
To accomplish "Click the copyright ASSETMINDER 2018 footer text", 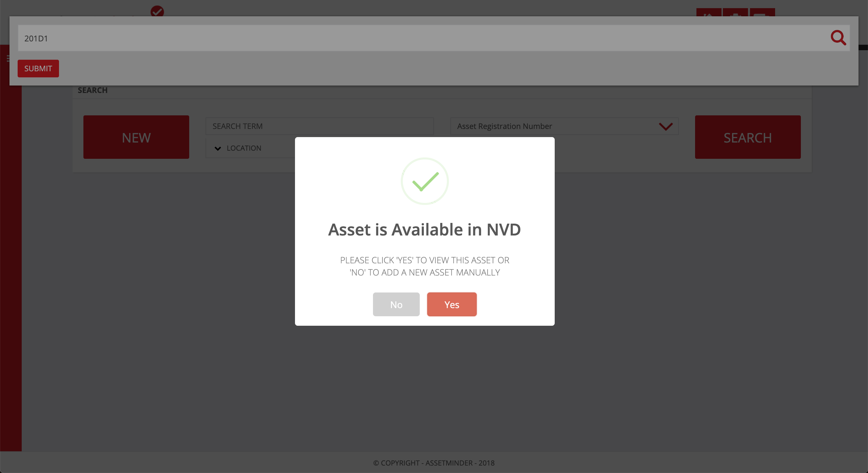I will pos(434,463).
